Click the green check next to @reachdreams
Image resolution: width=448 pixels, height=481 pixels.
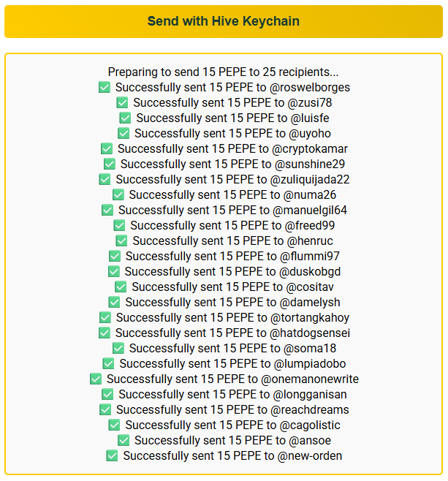pyautogui.click(x=105, y=410)
